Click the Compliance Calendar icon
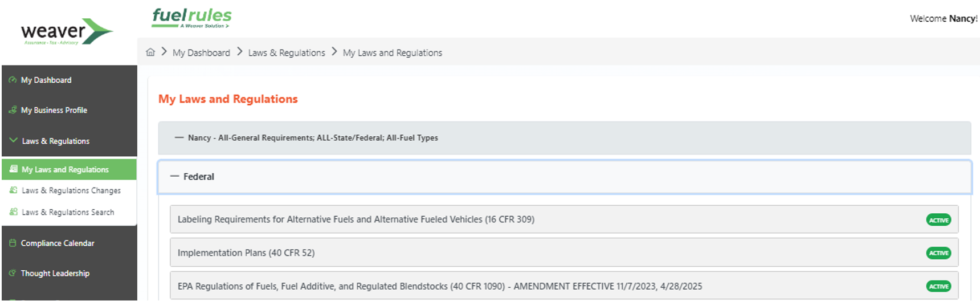Screen dimensions: 980x301 coord(13,243)
